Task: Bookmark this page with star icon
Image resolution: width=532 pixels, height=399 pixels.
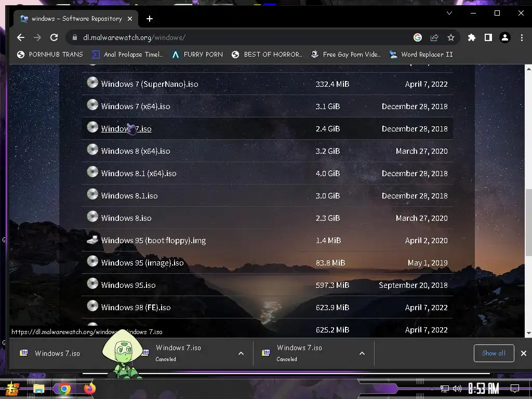Action: [450, 37]
